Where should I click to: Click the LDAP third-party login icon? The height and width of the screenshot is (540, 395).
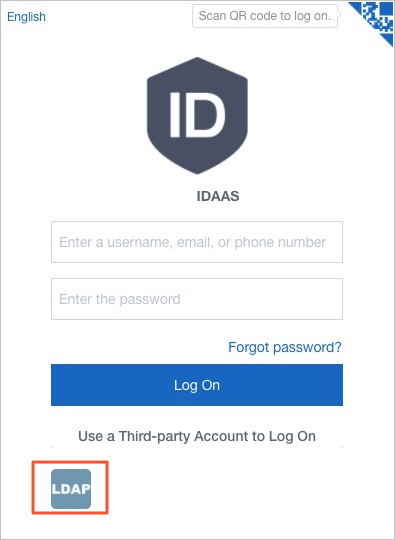(x=71, y=489)
